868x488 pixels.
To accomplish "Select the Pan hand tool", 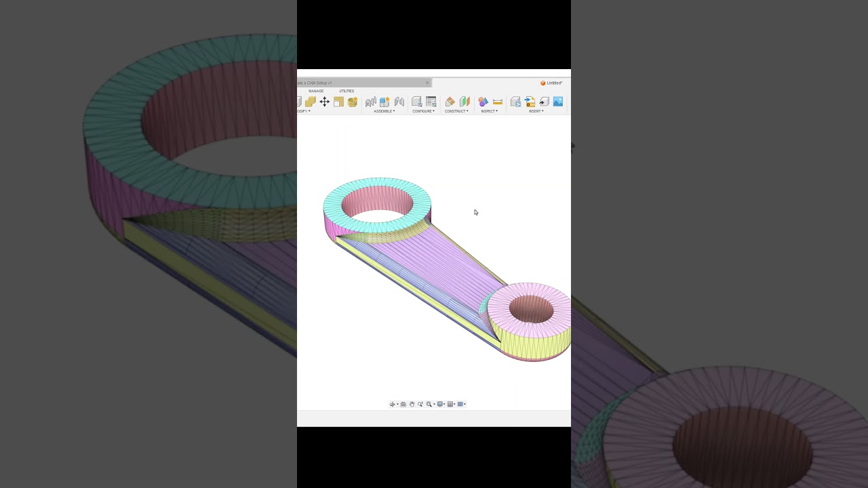I will click(412, 404).
